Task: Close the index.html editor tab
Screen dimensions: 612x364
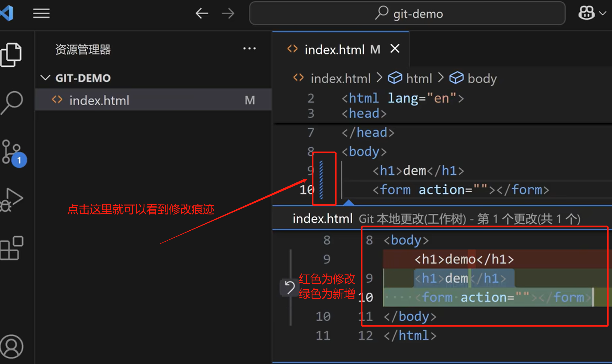Action: tap(395, 49)
